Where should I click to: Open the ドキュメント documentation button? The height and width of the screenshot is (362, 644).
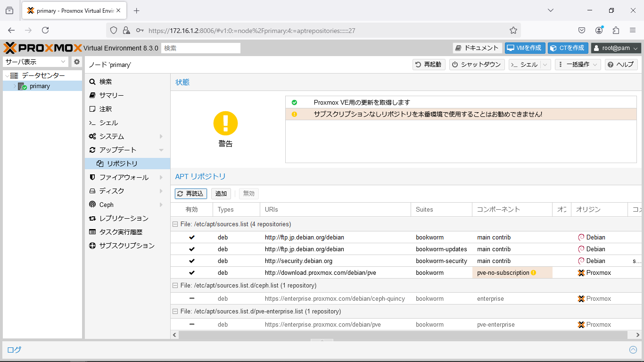click(478, 48)
